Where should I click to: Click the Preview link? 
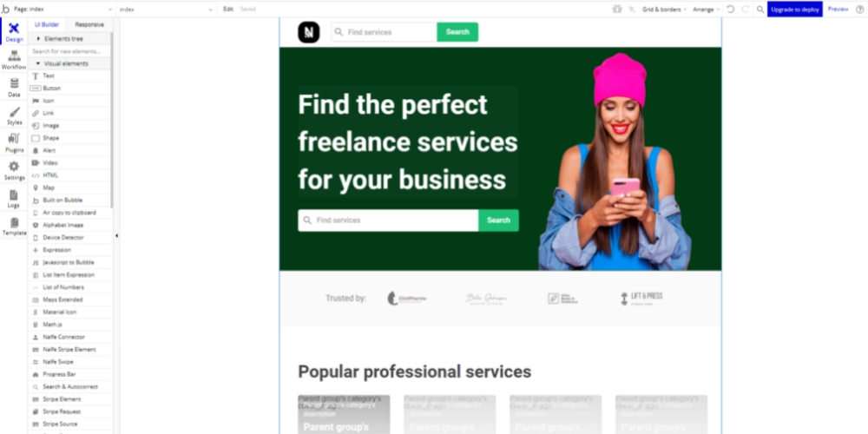(838, 10)
